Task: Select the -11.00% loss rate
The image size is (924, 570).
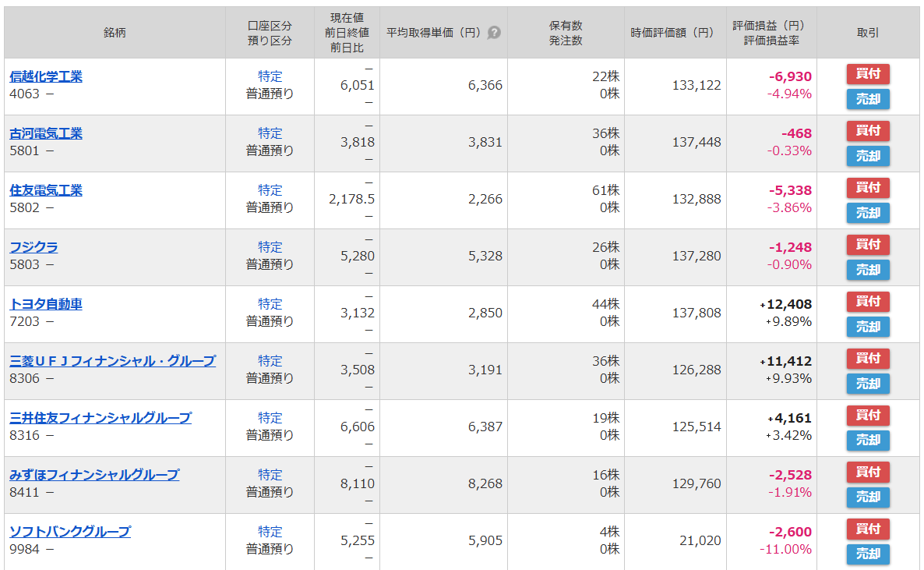Action: (x=786, y=550)
